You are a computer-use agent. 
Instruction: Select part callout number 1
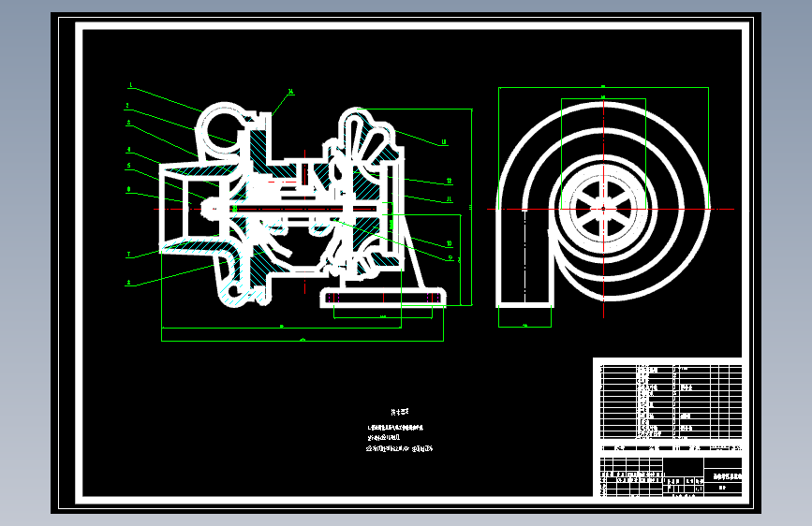point(130,85)
